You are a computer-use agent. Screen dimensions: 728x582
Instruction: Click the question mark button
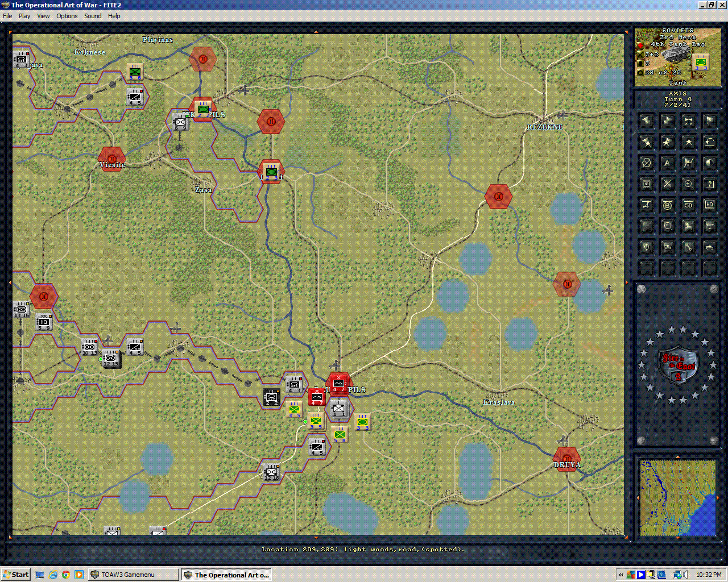[709, 184]
